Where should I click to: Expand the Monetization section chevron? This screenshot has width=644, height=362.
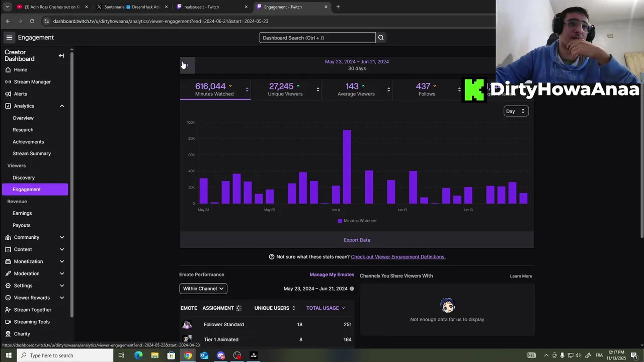point(62,261)
